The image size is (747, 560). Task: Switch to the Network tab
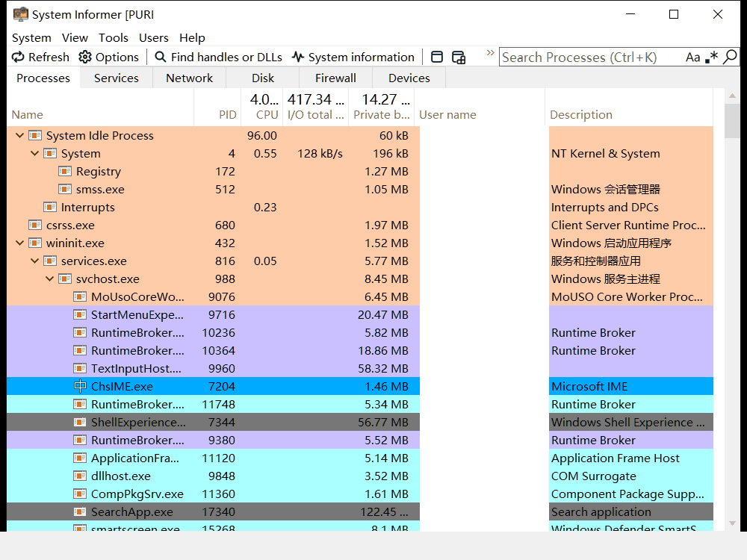click(x=189, y=78)
